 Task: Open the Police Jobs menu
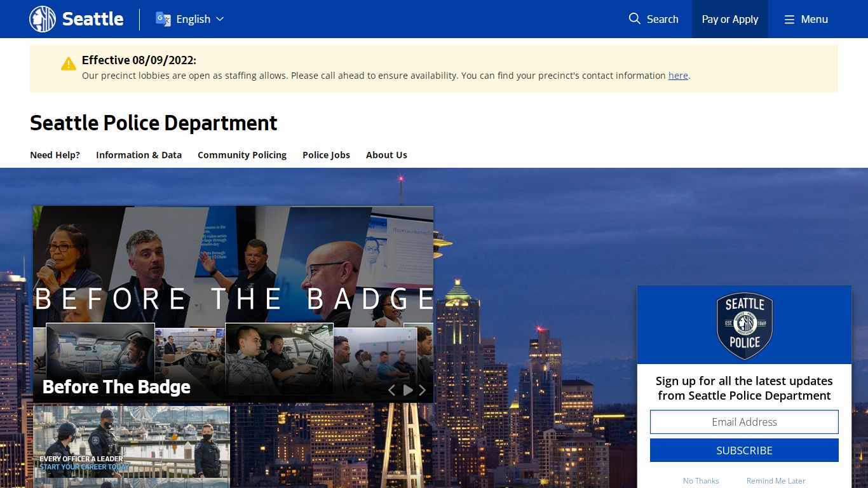tap(326, 155)
